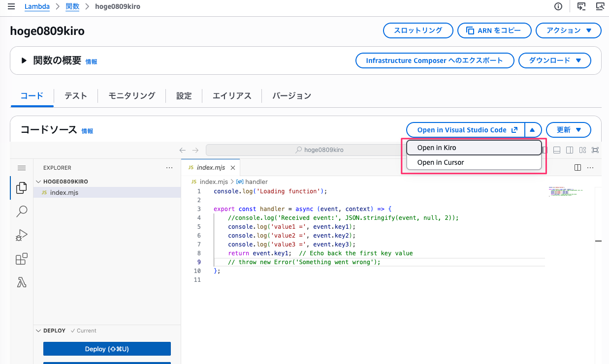Open editor hamburger menu above activity bar
The height and width of the screenshot is (364, 609).
coord(22,168)
